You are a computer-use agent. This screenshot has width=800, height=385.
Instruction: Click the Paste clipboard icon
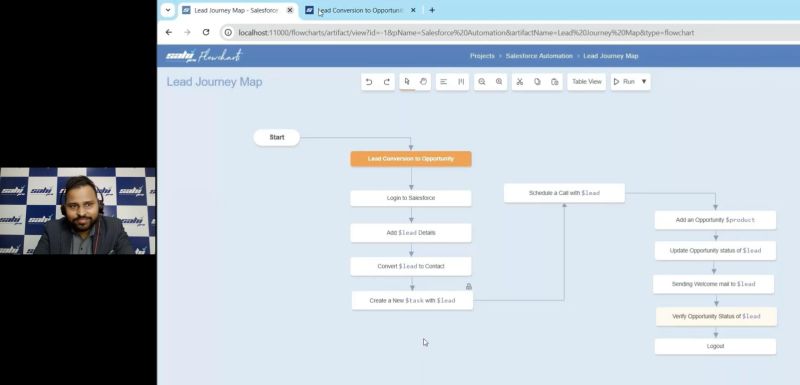point(555,82)
